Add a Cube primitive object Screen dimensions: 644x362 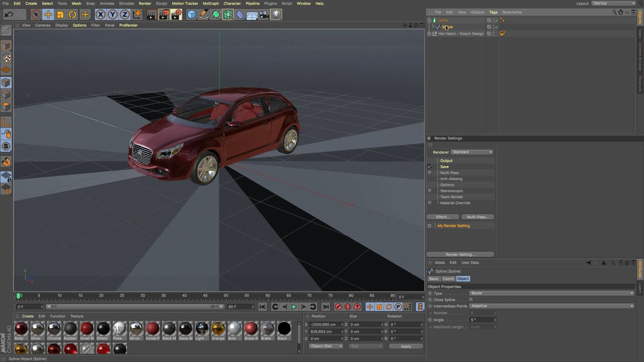[x=192, y=15]
